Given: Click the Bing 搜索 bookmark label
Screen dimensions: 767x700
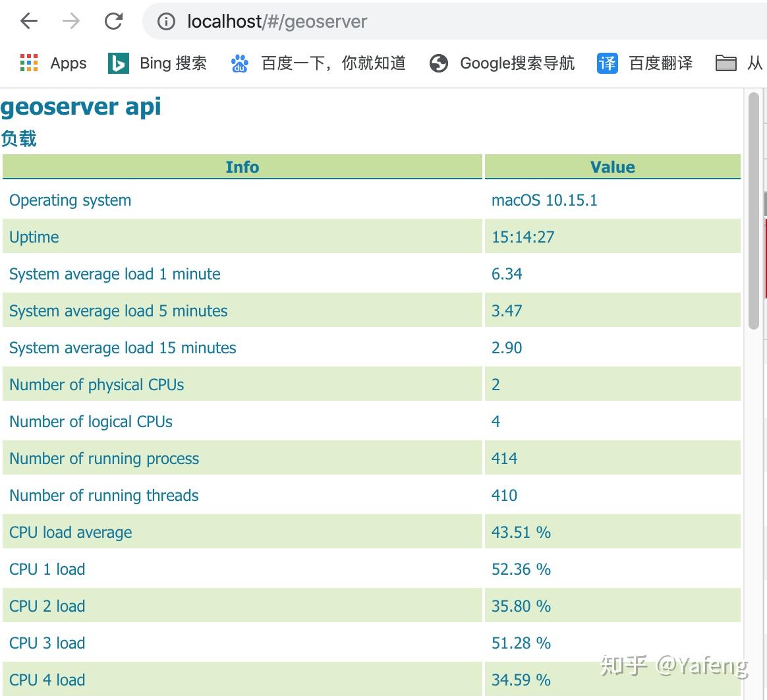Looking at the screenshot, I should (172, 63).
